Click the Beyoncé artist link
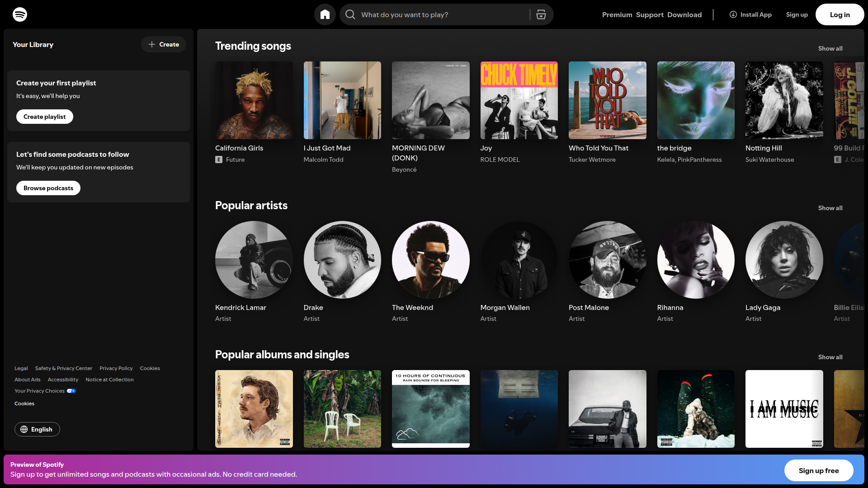Image resolution: width=868 pixels, height=488 pixels. (x=404, y=169)
